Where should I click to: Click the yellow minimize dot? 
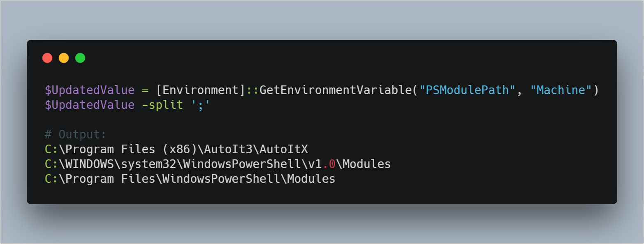(x=64, y=58)
